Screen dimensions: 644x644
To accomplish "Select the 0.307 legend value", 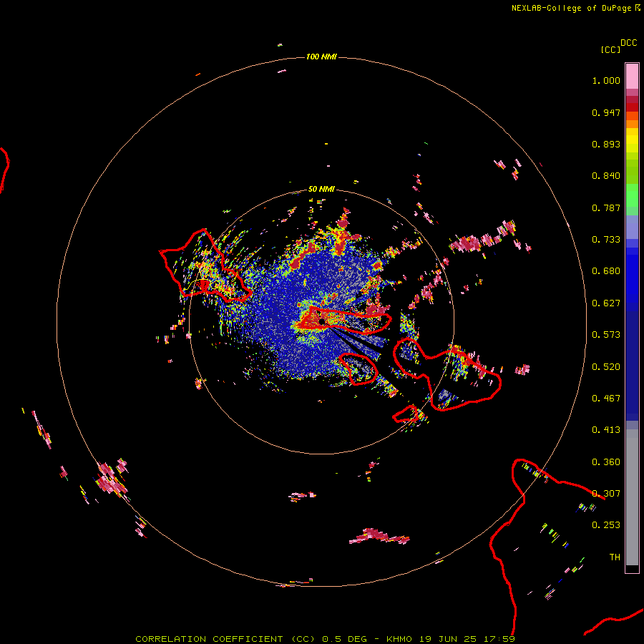I will click(x=606, y=494).
